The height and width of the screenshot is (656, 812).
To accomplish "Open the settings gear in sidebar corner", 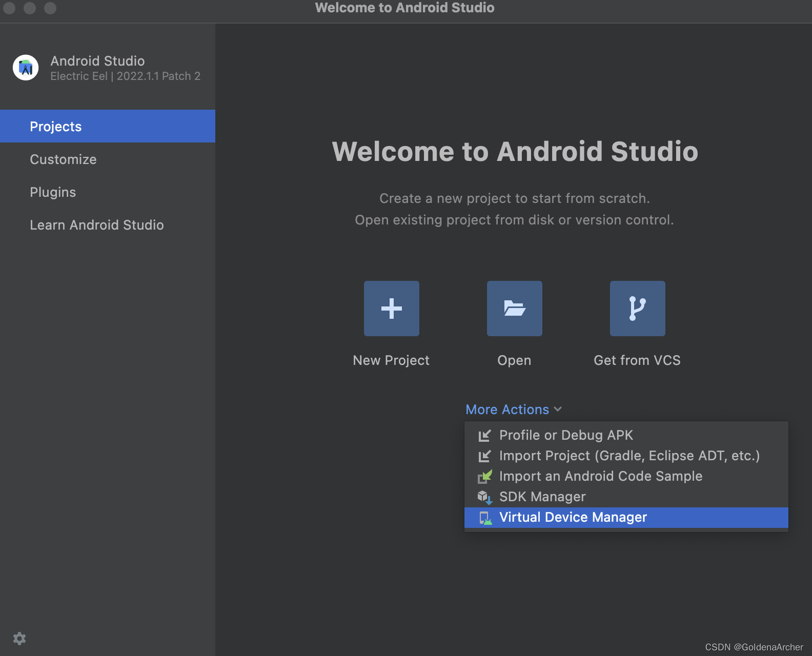I will click(19, 638).
